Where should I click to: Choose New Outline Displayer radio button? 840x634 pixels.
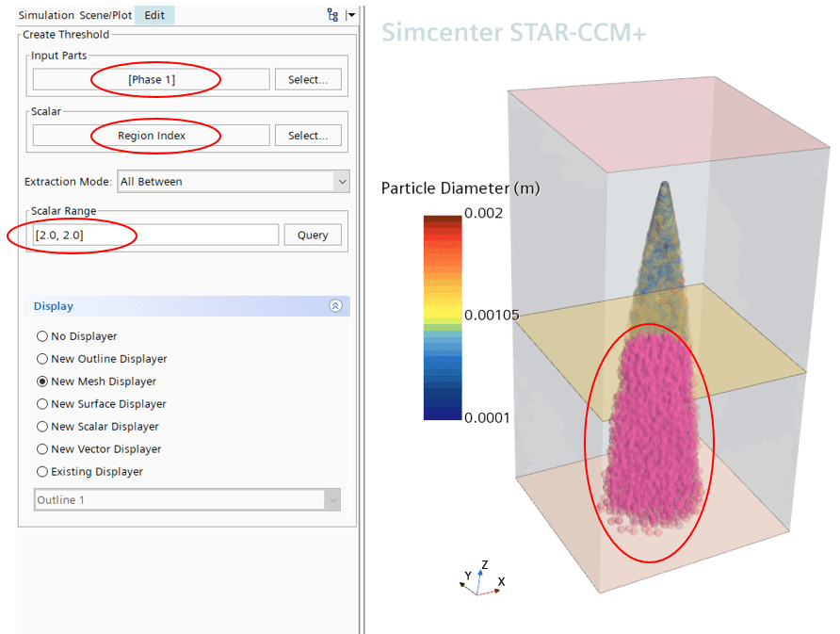pyautogui.click(x=41, y=359)
